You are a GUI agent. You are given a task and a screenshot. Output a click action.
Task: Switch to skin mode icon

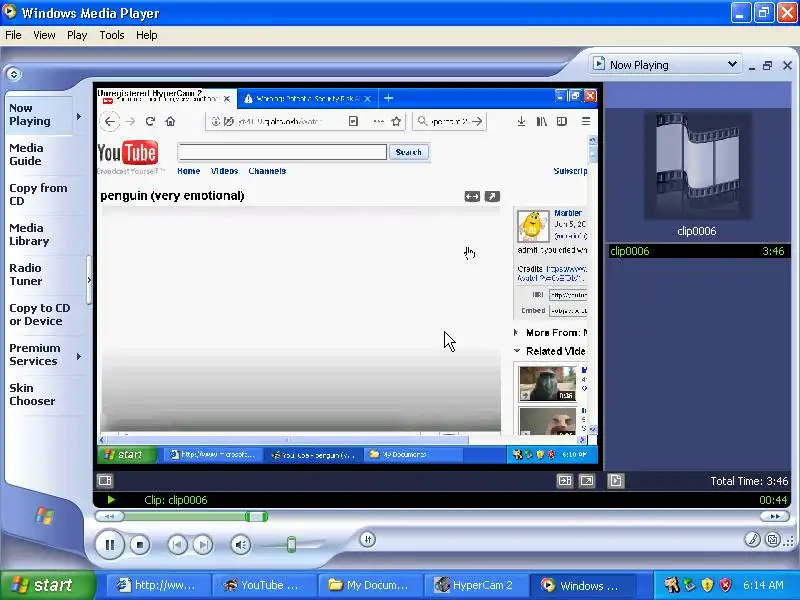click(772, 539)
